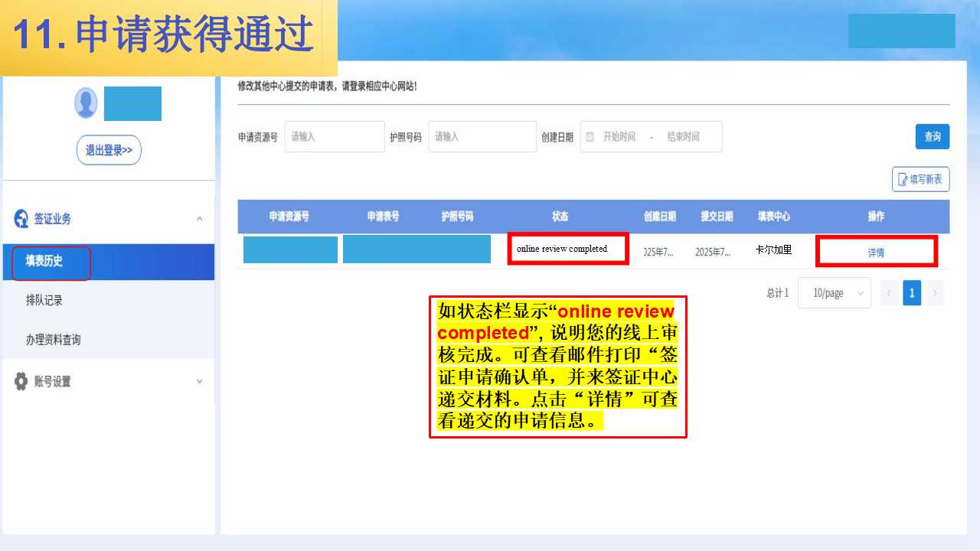Open the 10/page size dropdown

coord(834,293)
